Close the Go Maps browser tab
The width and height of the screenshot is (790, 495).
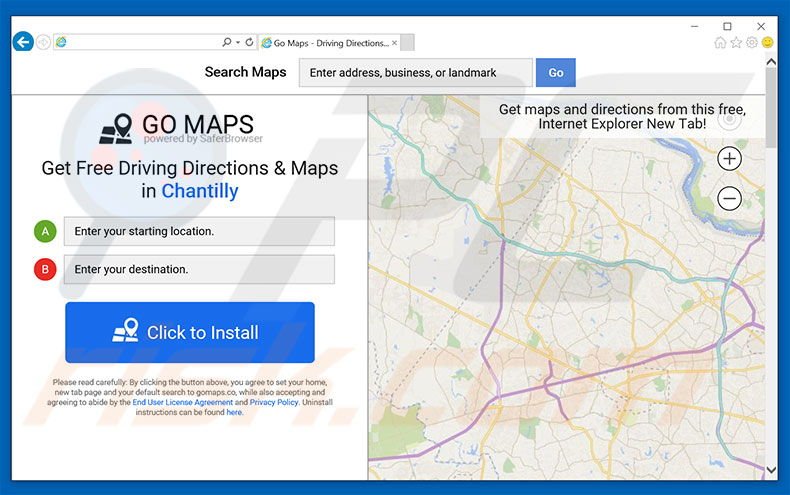click(x=394, y=43)
